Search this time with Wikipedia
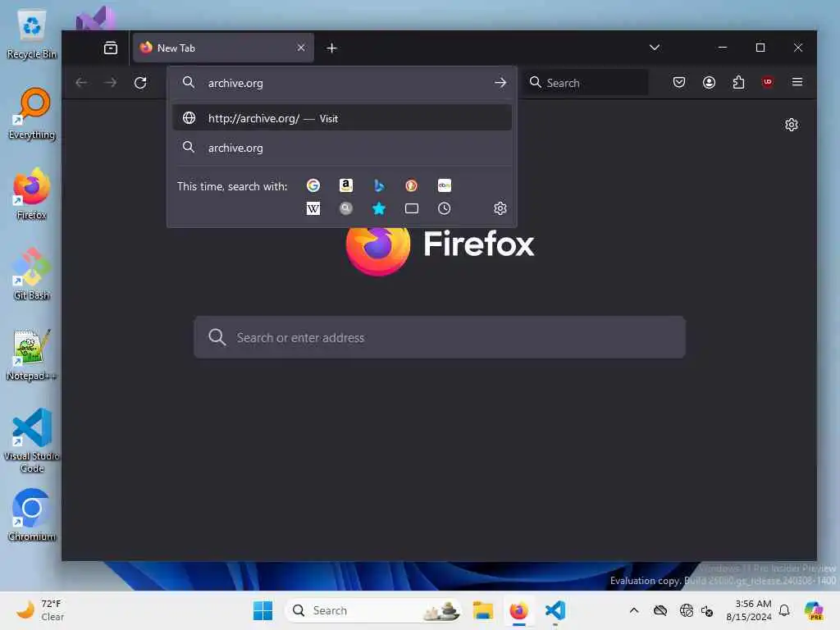 click(313, 208)
